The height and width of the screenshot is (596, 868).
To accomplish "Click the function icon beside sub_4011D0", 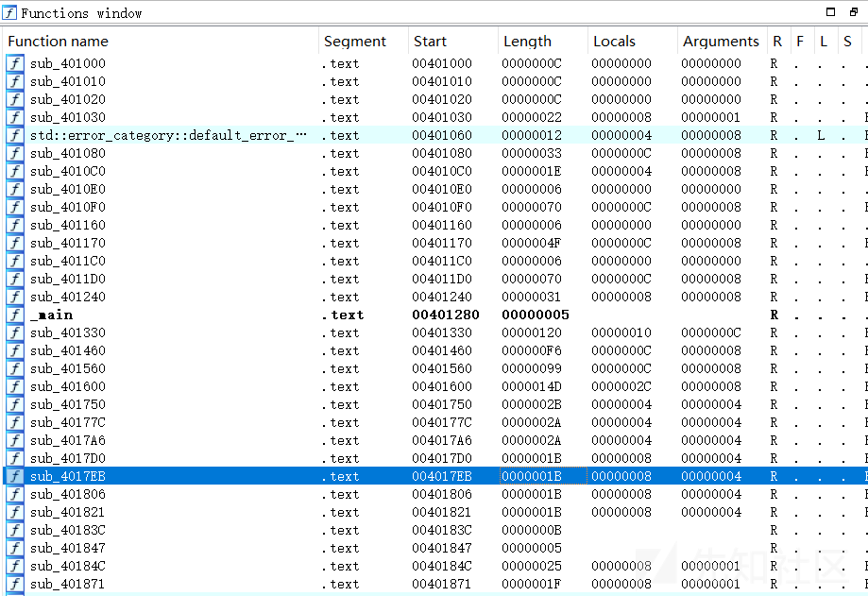I will pos(15,279).
